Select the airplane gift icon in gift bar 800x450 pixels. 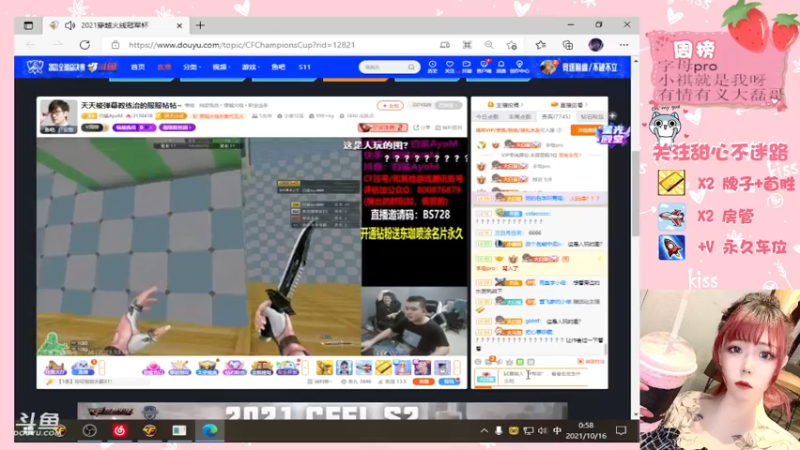(364, 367)
